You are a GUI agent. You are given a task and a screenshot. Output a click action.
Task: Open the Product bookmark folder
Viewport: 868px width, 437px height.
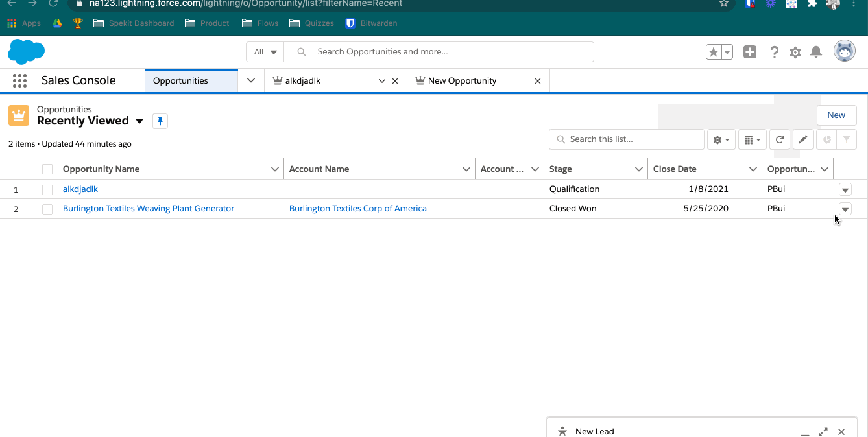(x=207, y=23)
